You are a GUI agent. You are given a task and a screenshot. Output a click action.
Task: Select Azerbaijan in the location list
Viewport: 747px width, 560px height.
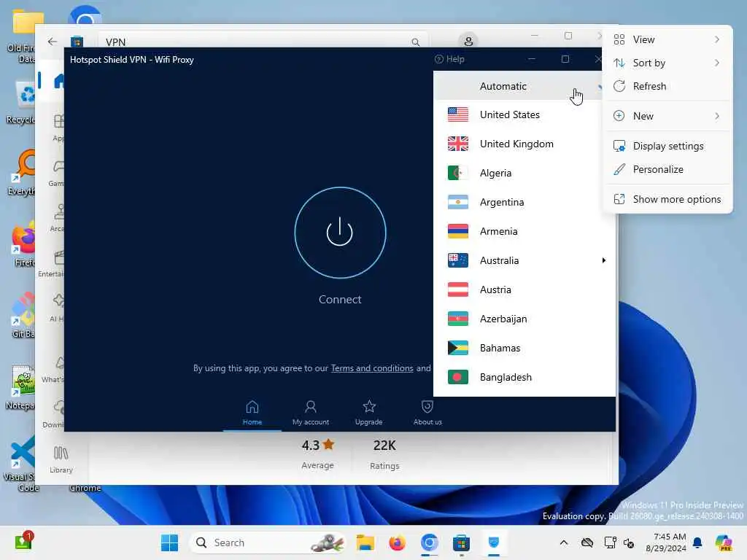(524, 319)
